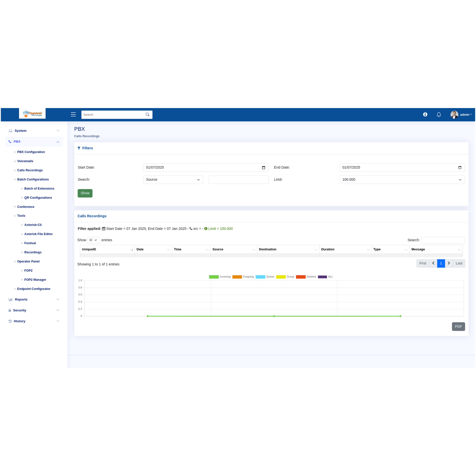Toggle ALL series in chart legend

point(325,277)
